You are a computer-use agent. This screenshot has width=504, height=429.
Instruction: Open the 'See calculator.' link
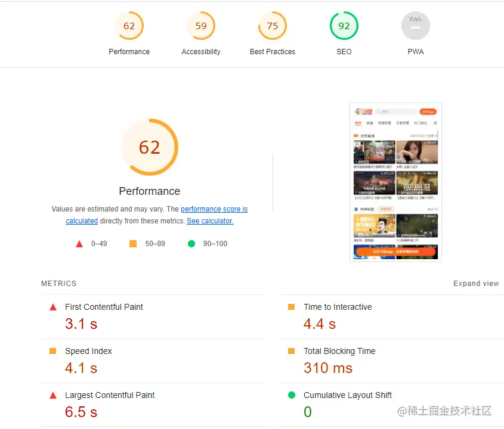point(210,221)
